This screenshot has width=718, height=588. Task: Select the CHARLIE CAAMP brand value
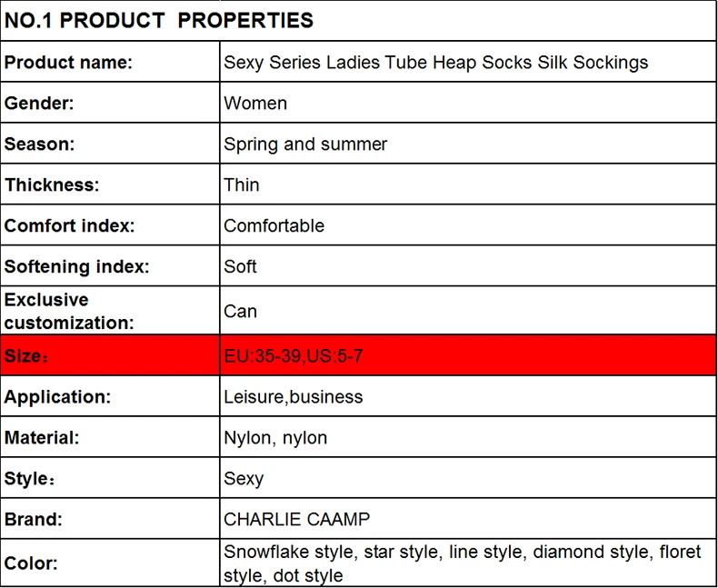coord(296,519)
